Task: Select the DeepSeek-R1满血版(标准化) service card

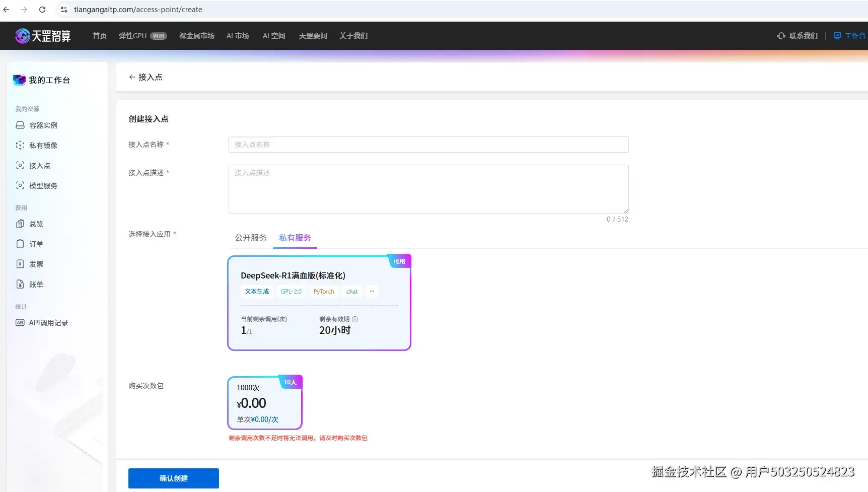Action: pyautogui.click(x=319, y=303)
